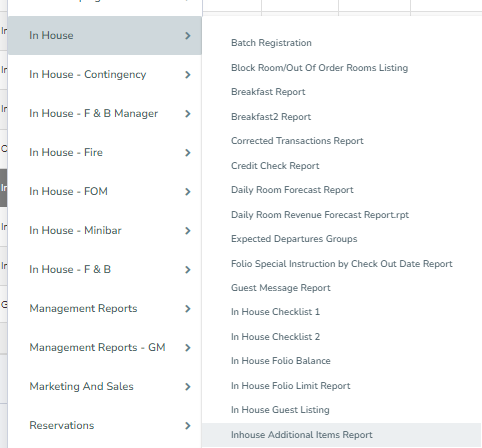Open In House - Minibar menu category
Image resolution: width=482 pixels, height=448 pixels.
point(105,230)
